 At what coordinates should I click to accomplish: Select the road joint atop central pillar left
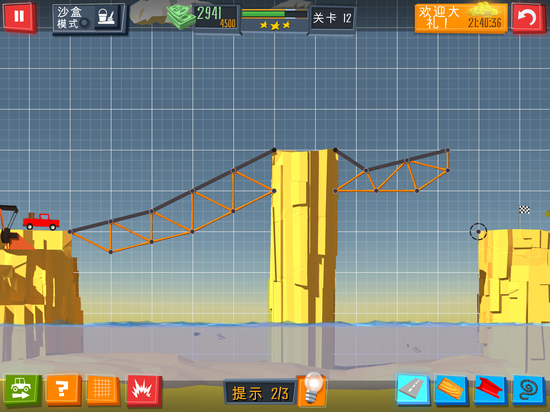[x=274, y=150]
